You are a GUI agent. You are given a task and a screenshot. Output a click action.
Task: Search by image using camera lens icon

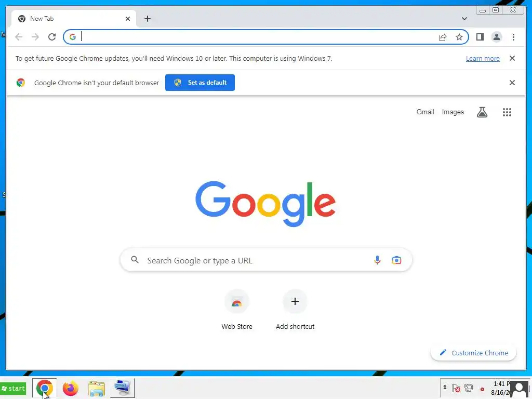pyautogui.click(x=396, y=260)
